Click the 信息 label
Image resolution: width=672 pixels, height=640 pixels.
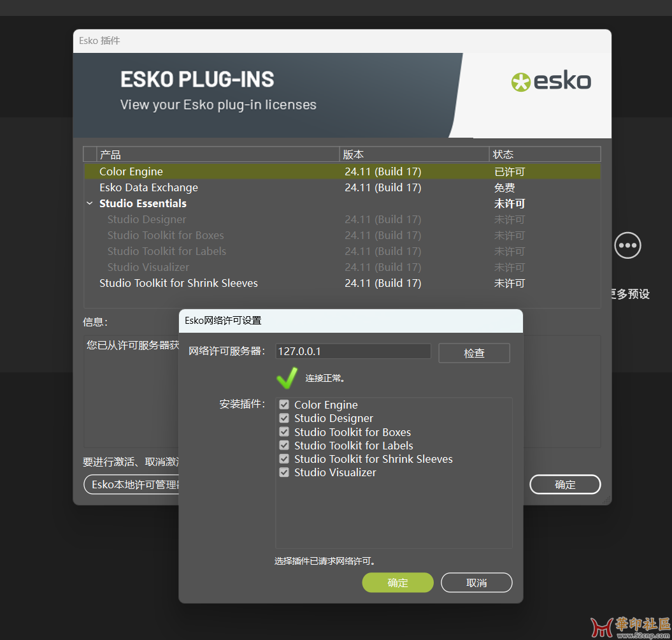(x=95, y=322)
